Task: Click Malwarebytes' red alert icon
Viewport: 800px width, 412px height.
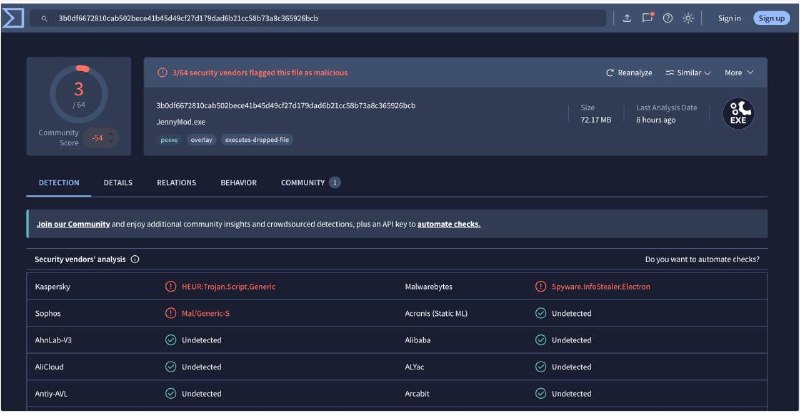Action: click(x=540, y=287)
